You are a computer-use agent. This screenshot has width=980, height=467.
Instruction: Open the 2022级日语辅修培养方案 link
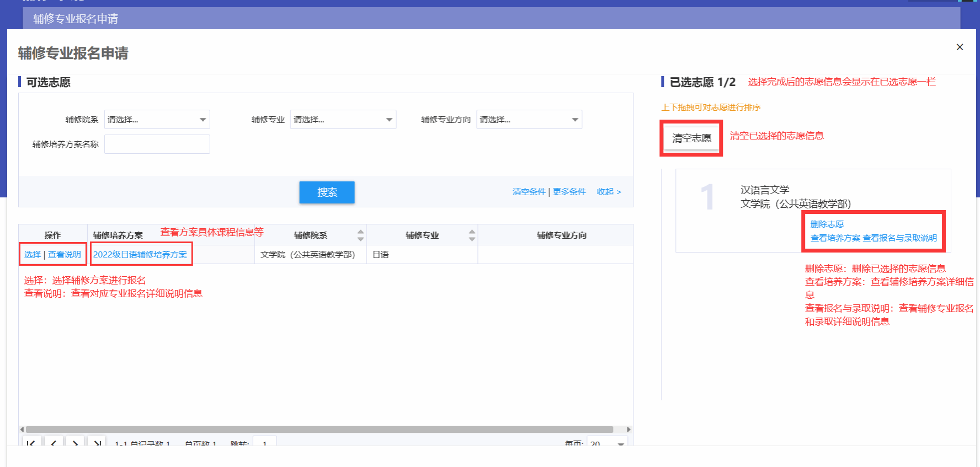pyautogui.click(x=140, y=255)
